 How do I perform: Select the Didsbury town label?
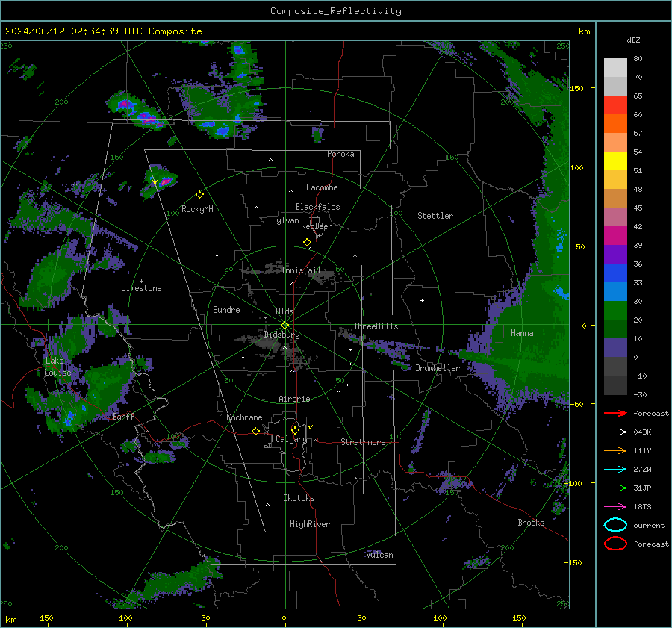click(x=281, y=335)
